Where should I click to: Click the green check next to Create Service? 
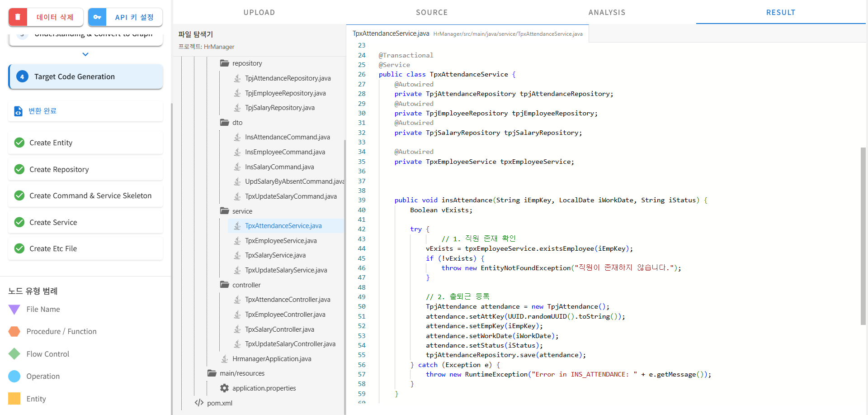(x=19, y=222)
